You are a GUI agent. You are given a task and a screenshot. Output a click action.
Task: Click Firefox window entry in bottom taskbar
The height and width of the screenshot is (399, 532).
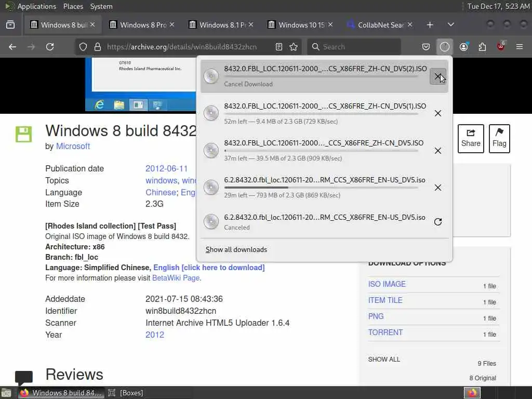click(61, 393)
